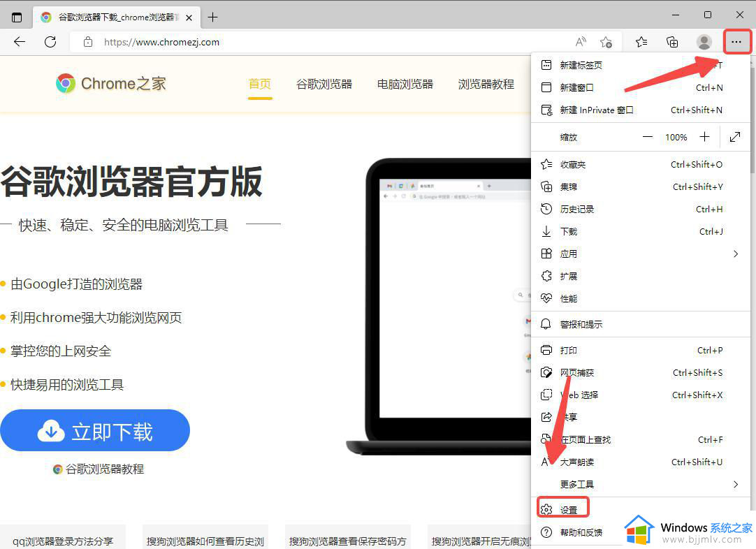Add this page to favorites star-plus icon
Viewport: 756px width, 549px height.
606,42
